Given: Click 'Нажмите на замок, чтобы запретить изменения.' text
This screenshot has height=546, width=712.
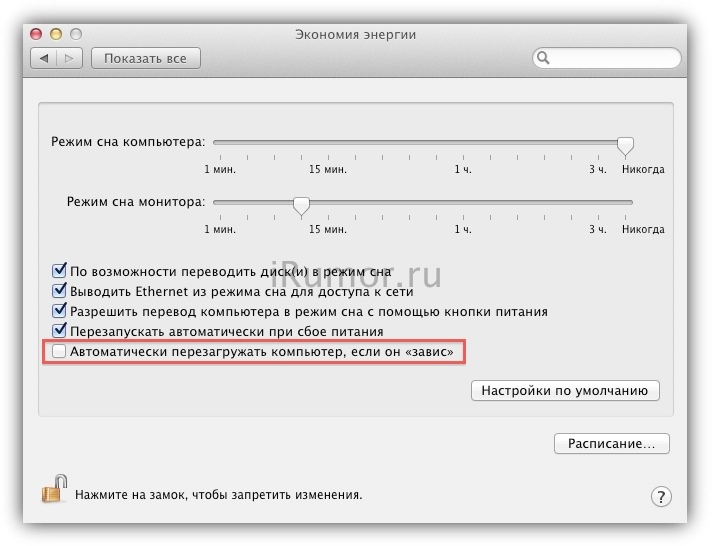Looking at the screenshot, I should pos(219,495).
